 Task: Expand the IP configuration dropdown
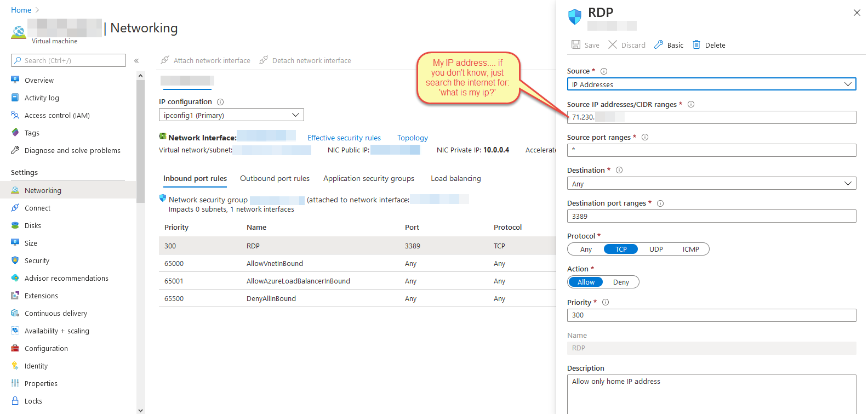click(231, 115)
